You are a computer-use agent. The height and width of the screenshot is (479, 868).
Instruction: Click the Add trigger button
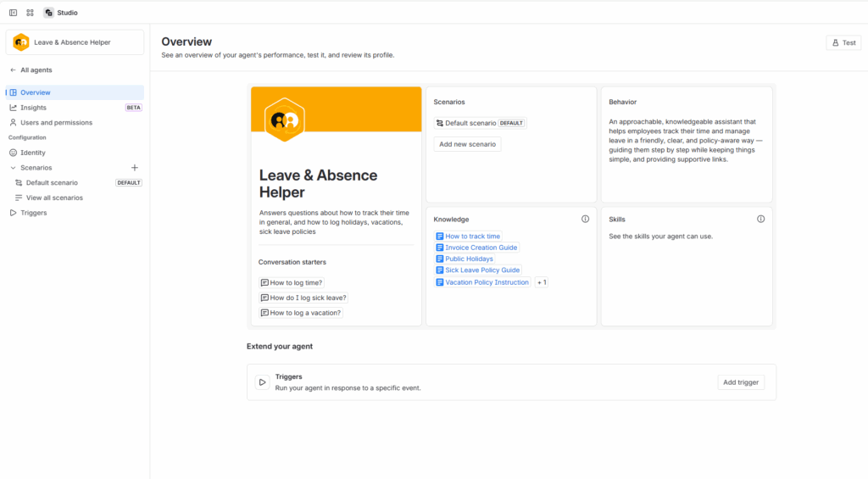(740, 382)
